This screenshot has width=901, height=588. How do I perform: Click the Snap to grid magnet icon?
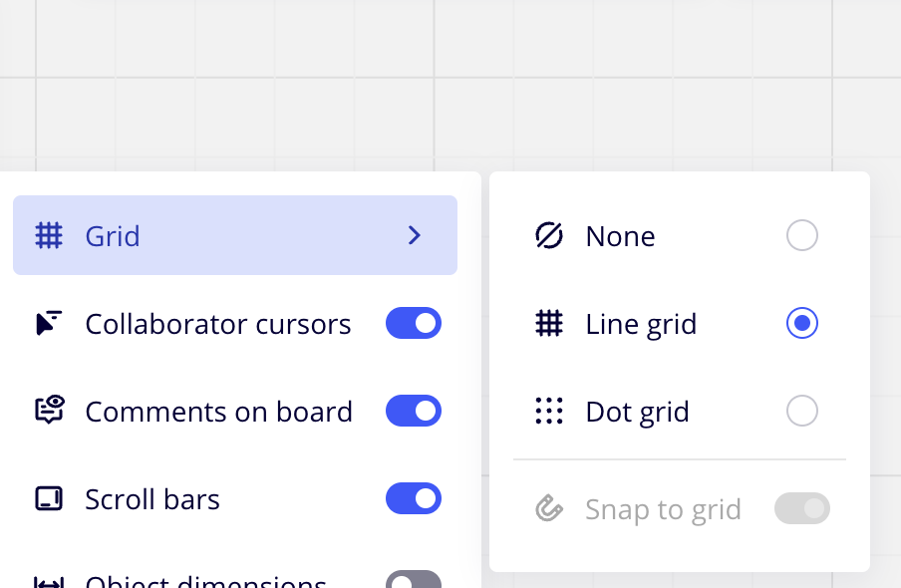point(549,509)
